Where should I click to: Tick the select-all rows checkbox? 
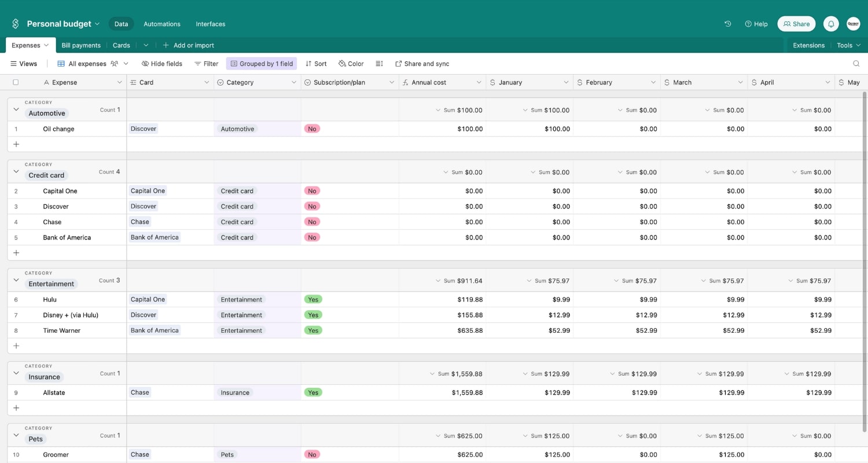(16, 82)
